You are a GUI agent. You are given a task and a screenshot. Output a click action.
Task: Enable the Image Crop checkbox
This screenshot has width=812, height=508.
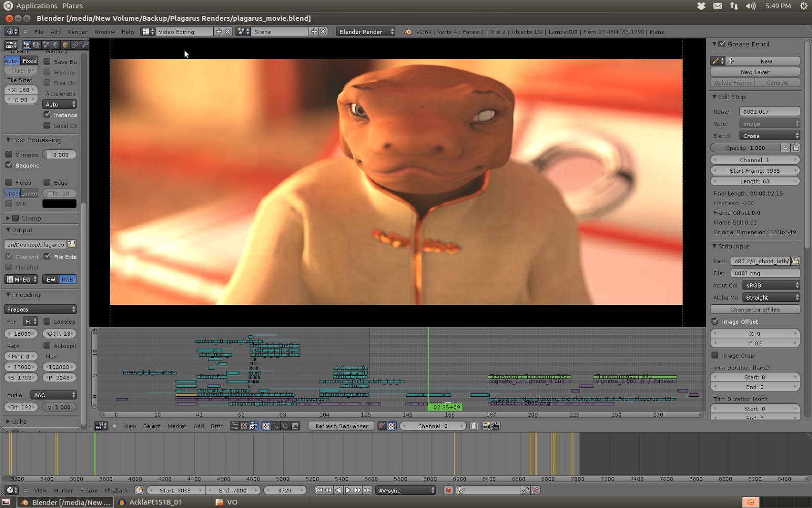coord(715,355)
